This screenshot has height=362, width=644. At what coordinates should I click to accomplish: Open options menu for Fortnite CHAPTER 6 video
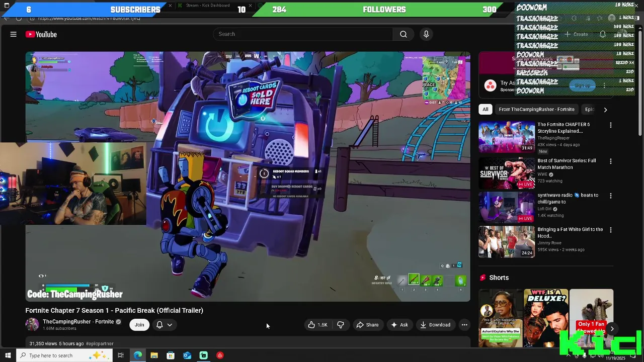[611, 125]
